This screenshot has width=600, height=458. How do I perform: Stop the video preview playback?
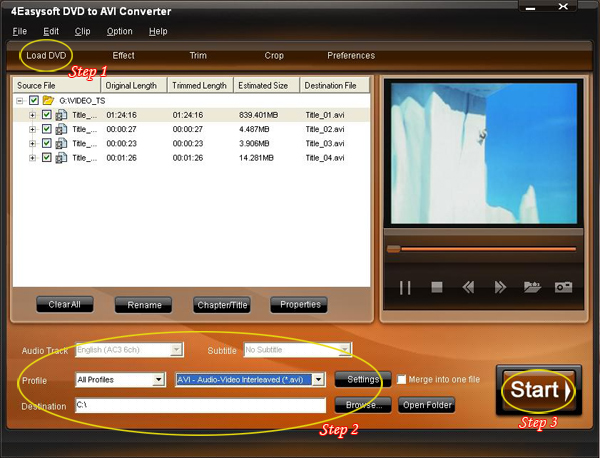(437, 287)
